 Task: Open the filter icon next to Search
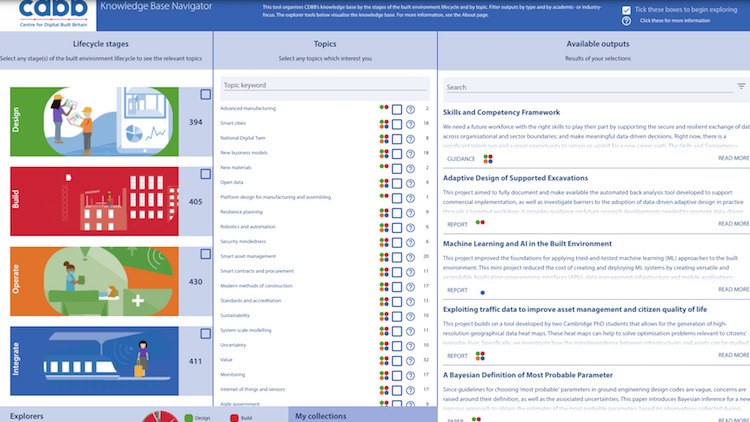741,87
